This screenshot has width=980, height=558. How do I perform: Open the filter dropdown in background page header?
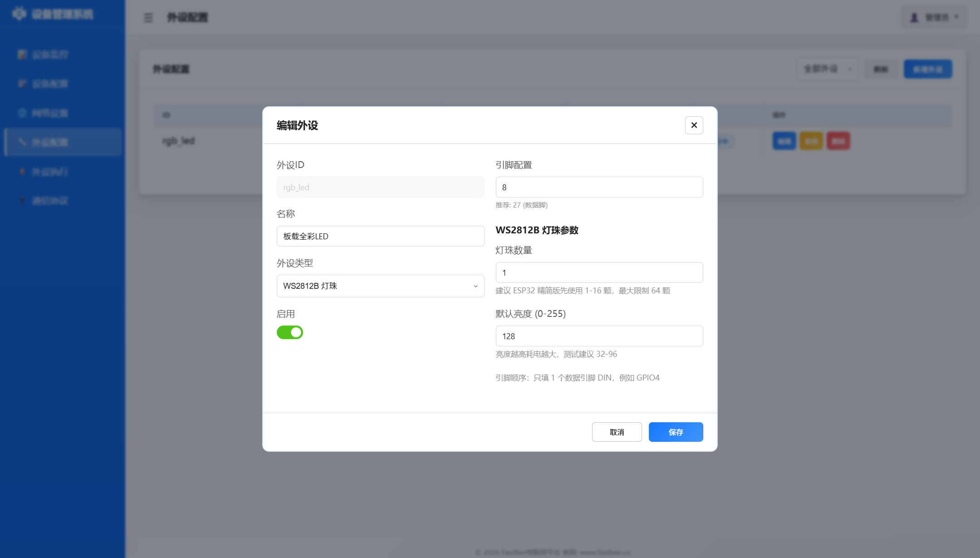tap(828, 69)
